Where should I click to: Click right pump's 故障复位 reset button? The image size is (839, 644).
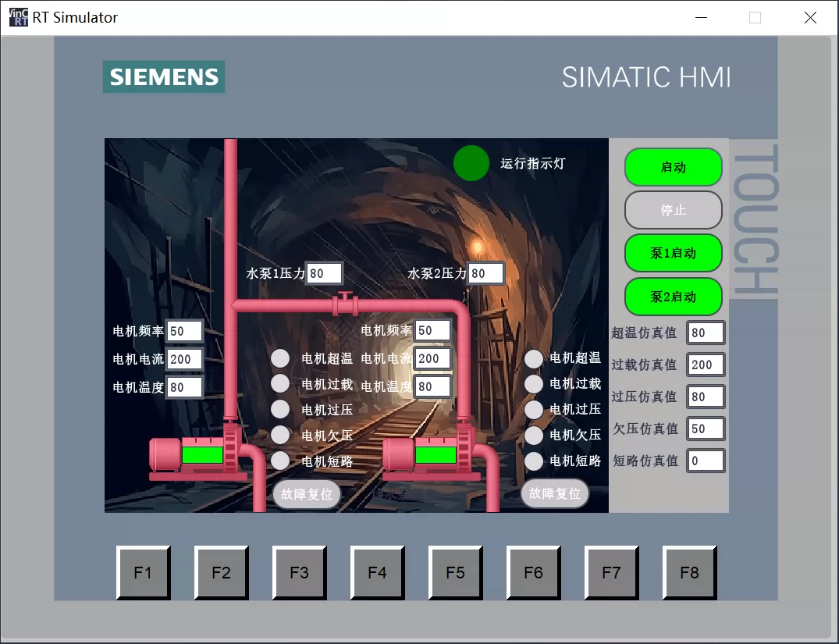(555, 493)
